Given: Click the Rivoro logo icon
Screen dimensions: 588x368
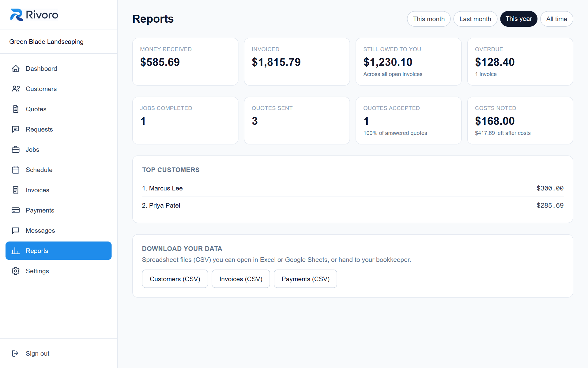Looking at the screenshot, I should point(17,15).
